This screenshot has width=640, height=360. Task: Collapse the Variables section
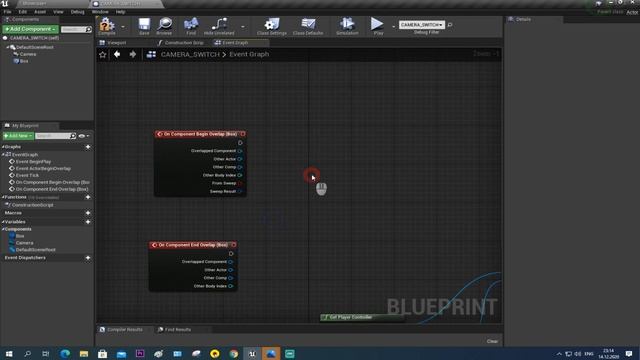click(x=3, y=222)
